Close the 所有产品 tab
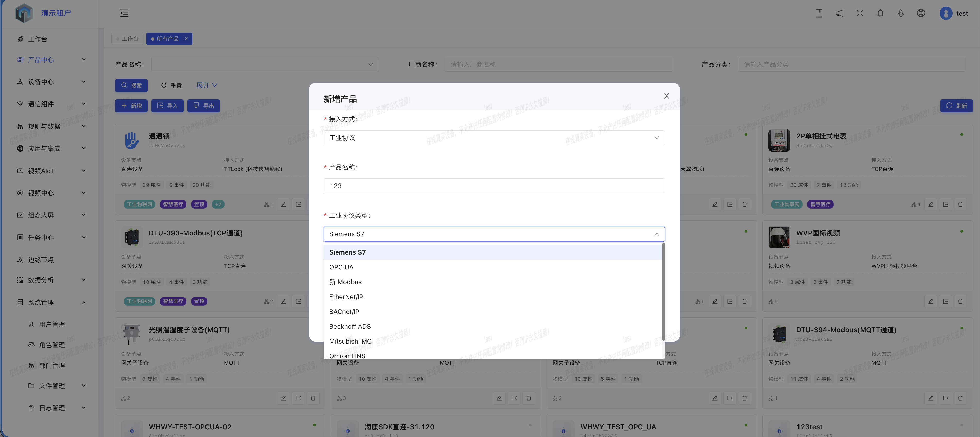Image resolution: width=980 pixels, height=437 pixels. (186, 39)
